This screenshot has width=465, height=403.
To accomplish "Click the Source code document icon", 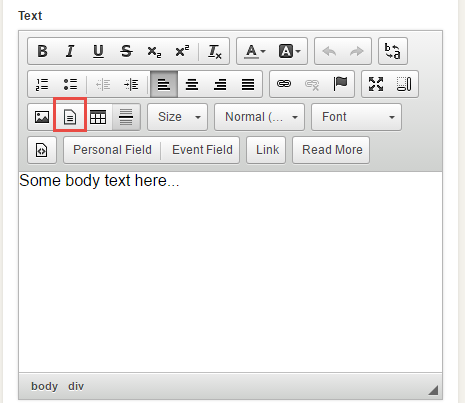I will tap(42, 150).
